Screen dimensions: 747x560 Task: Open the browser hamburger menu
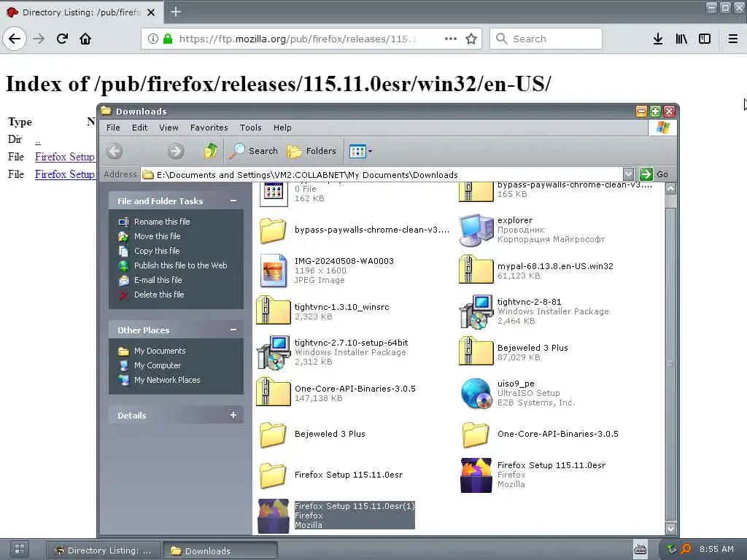pos(733,39)
